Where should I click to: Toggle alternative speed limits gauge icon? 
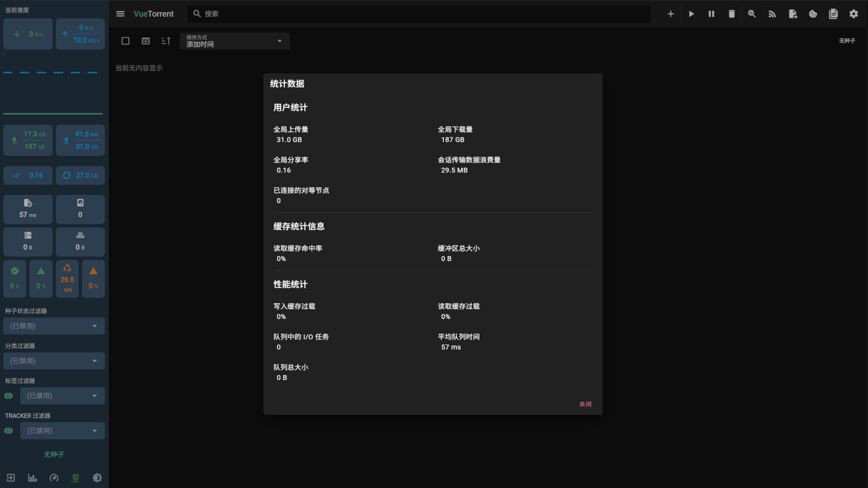54,478
